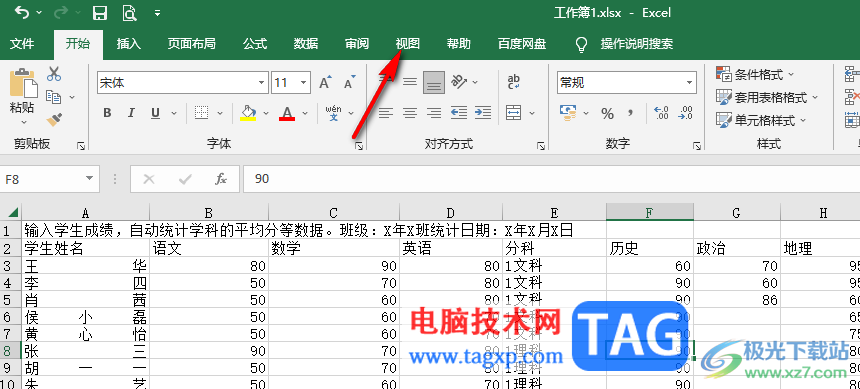This screenshot has width=860, height=389.
Task: Customize quick access toolbar dropdown
Action: [x=157, y=13]
